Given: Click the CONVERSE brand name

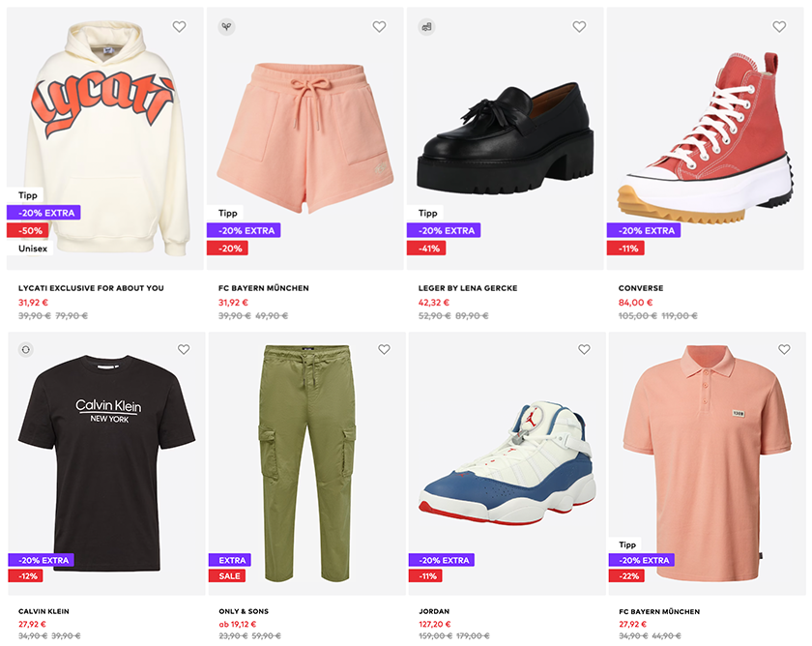Looking at the screenshot, I should pos(641,288).
